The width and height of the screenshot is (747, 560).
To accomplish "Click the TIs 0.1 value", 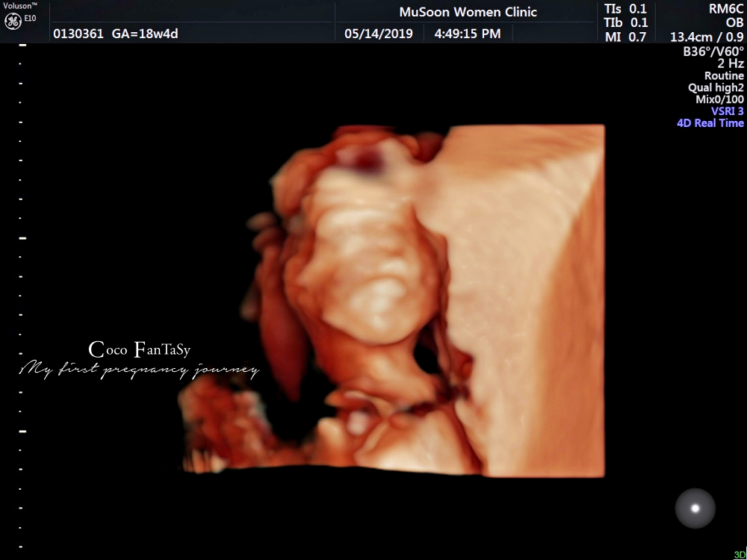I will click(x=625, y=9).
